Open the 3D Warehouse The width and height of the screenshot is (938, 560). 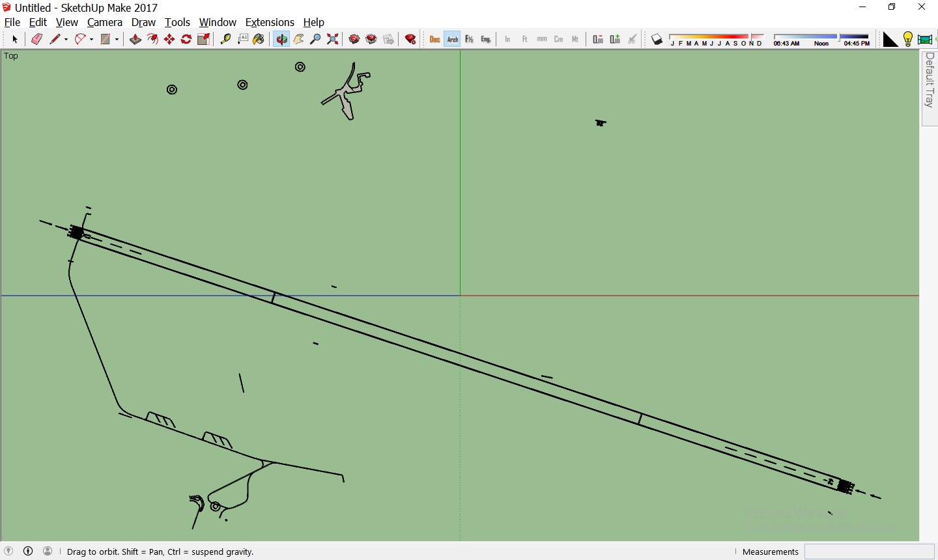coord(354,40)
